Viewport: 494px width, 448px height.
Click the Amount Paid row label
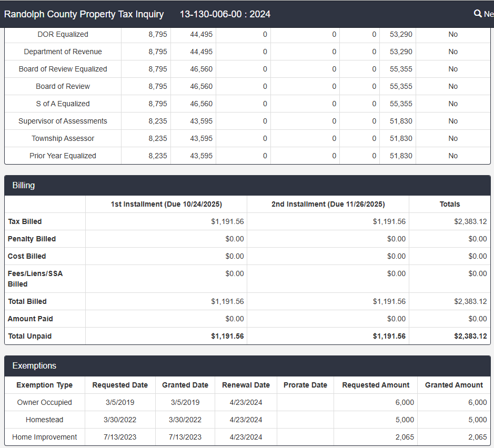click(x=30, y=319)
